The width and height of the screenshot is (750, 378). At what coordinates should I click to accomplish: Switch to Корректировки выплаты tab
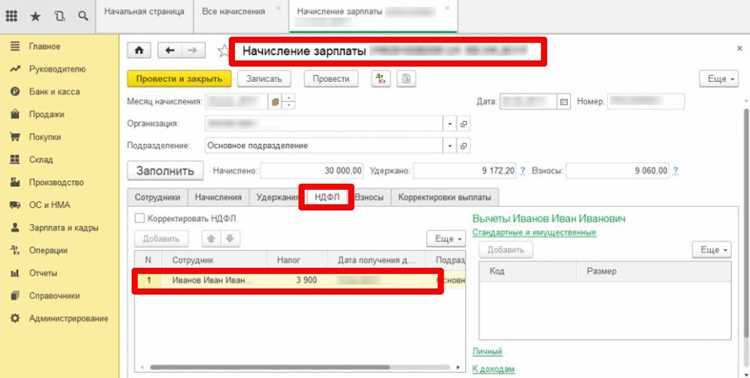(445, 197)
